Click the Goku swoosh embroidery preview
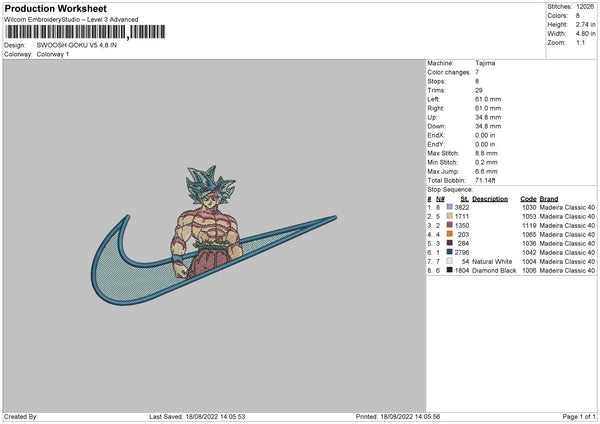 coord(214,235)
